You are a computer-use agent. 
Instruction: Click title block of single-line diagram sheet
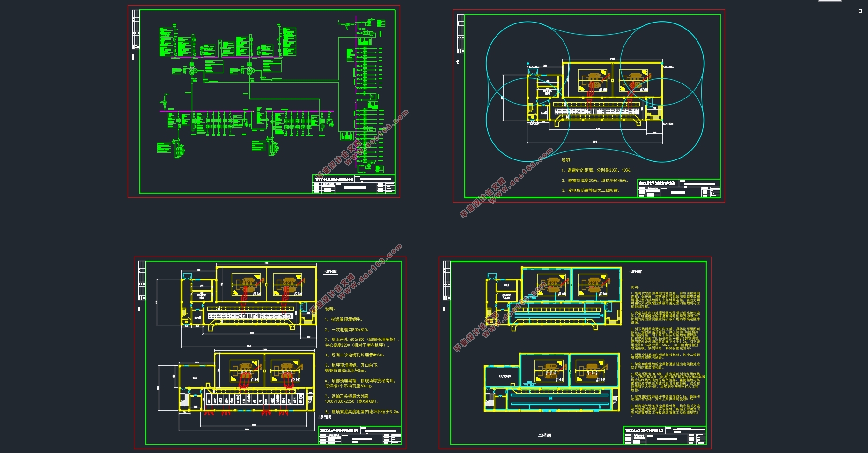354,184
